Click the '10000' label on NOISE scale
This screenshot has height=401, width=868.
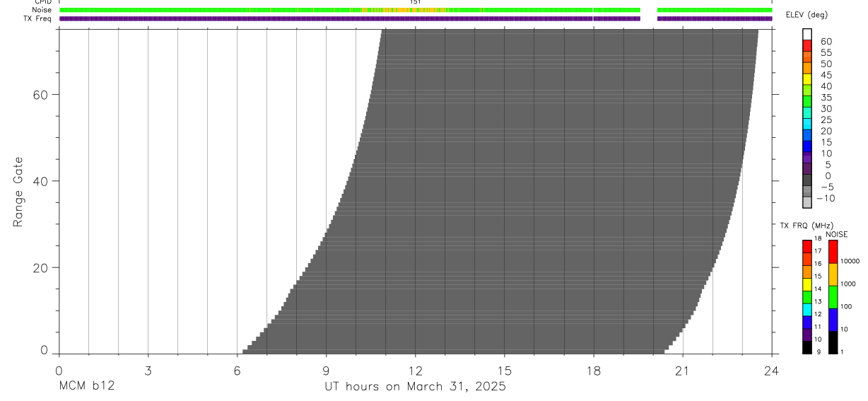pyautogui.click(x=850, y=261)
